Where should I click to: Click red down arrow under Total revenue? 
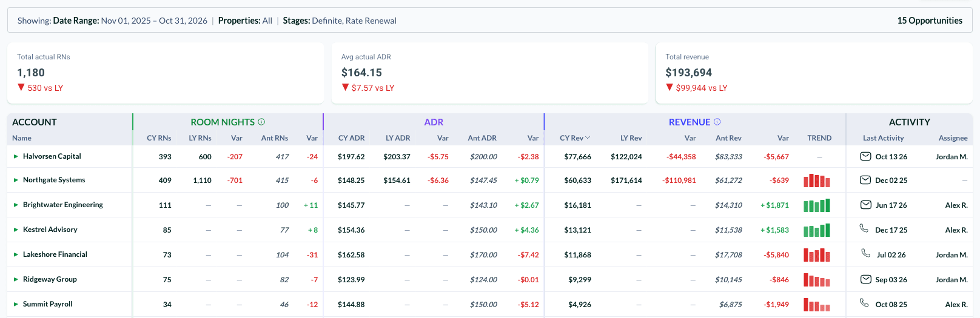(670, 87)
